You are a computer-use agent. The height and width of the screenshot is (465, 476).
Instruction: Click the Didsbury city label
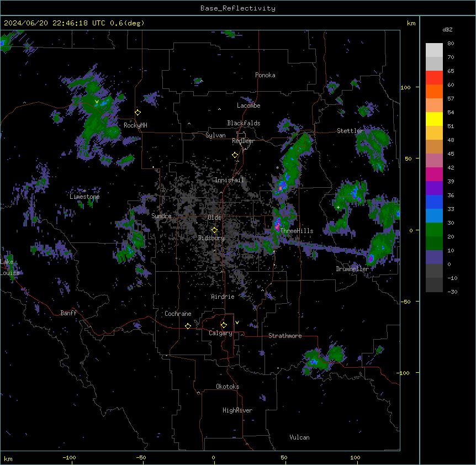[x=211, y=238]
